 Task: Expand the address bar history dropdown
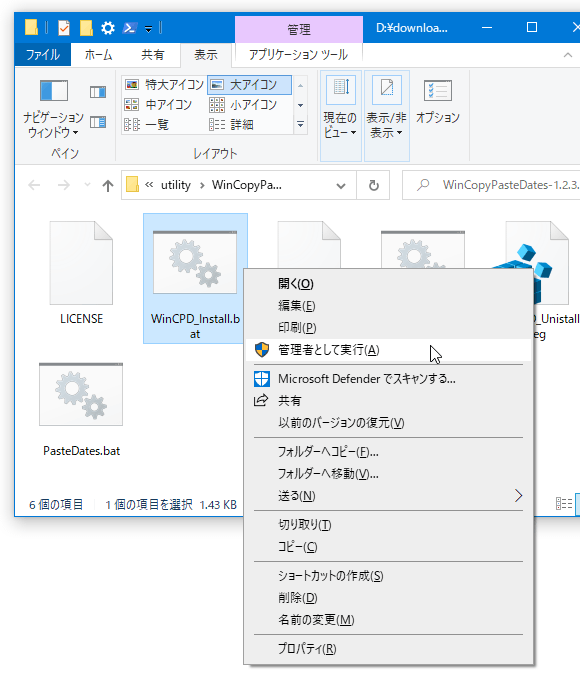[341, 185]
